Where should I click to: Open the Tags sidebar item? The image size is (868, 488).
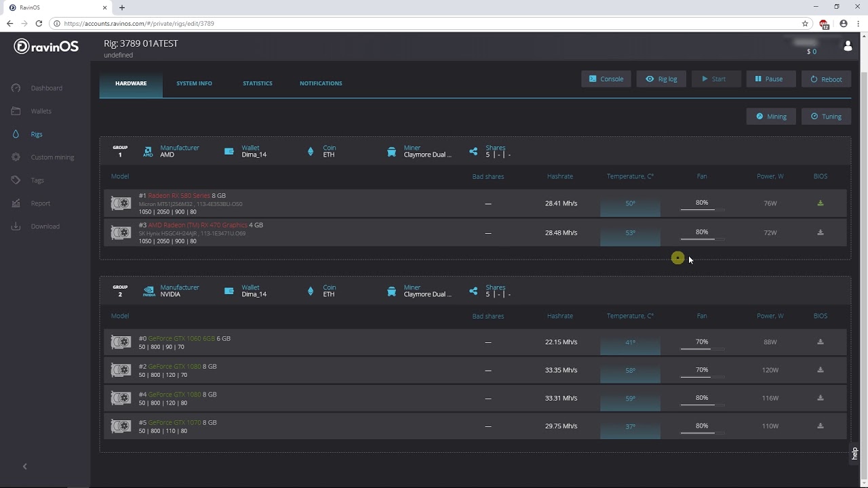click(28, 180)
